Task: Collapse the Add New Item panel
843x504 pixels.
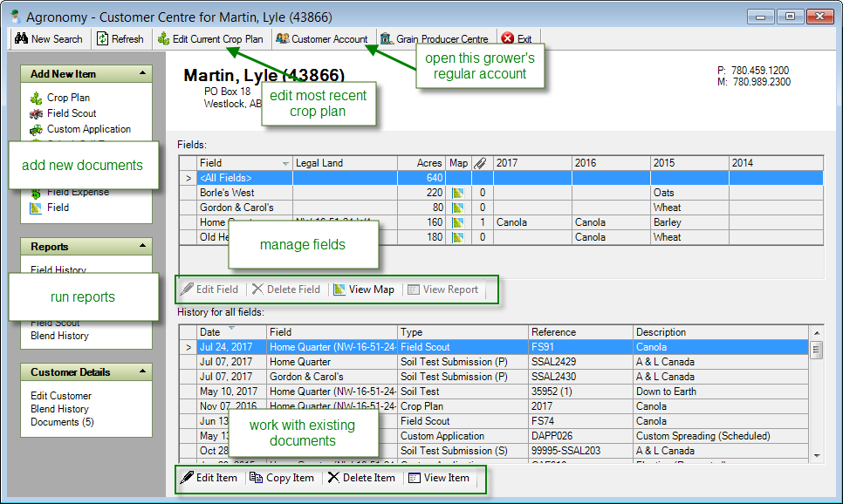Action: click(x=142, y=73)
